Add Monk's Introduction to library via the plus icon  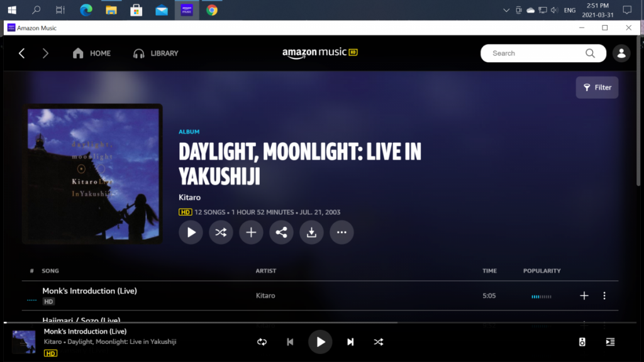584,295
